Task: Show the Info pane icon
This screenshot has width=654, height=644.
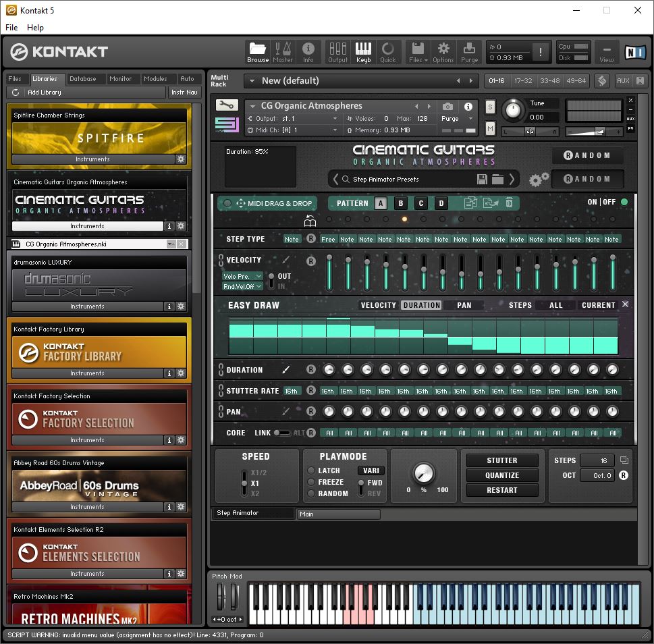Action: point(308,52)
